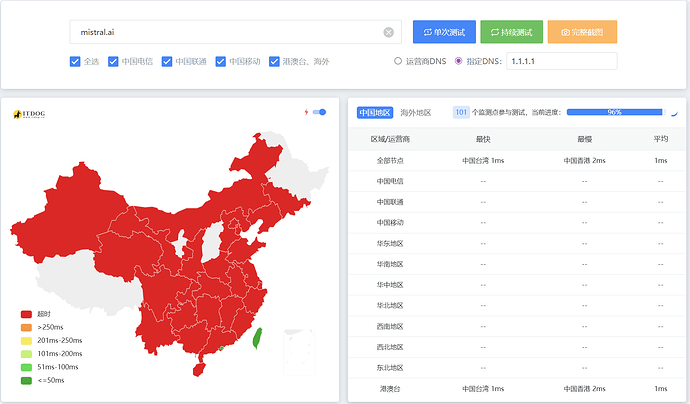Uncheck the 港澳台、海外 checkbox
Viewport: 690px width, 404px height.
click(x=274, y=61)
